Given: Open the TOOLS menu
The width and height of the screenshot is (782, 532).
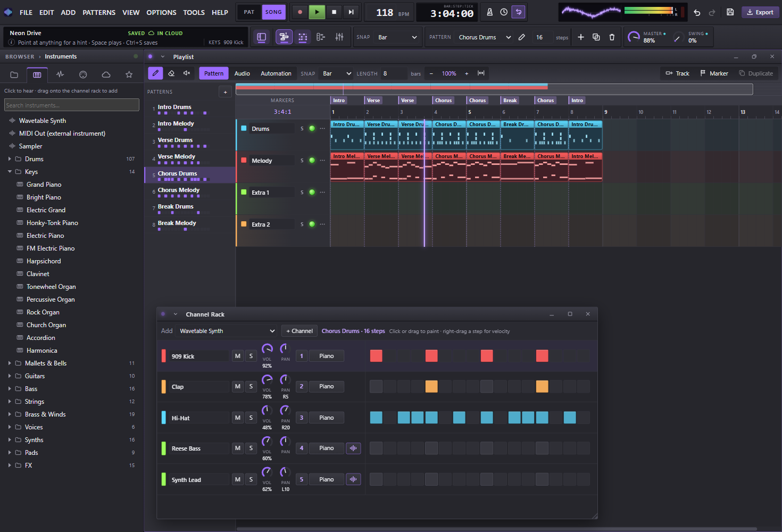Looking at the screenshot, I should (x=194, y=12).
